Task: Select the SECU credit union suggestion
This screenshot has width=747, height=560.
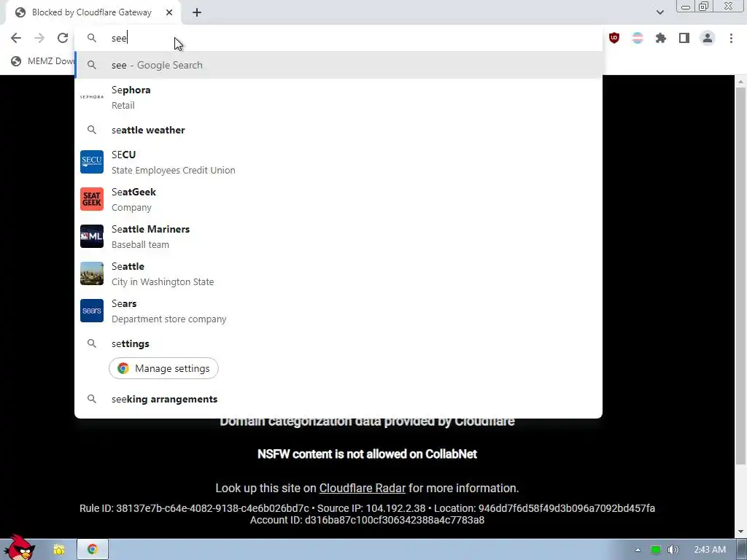Action: coord(338,163)
